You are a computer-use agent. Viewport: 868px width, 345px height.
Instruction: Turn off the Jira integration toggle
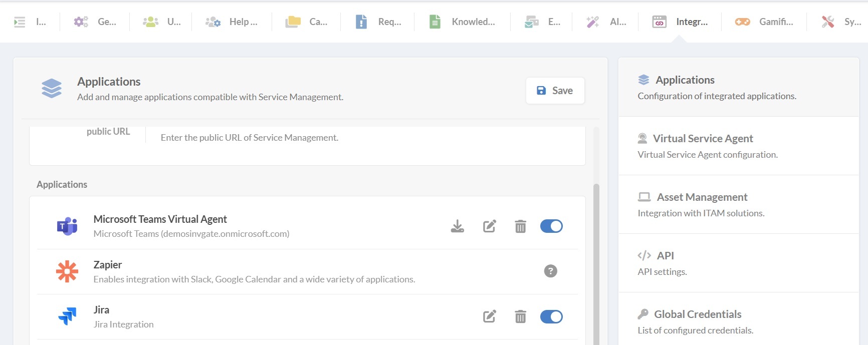point(551,316)
